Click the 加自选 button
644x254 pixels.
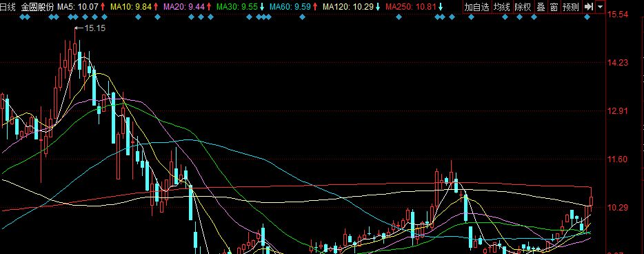pos(477,7)
